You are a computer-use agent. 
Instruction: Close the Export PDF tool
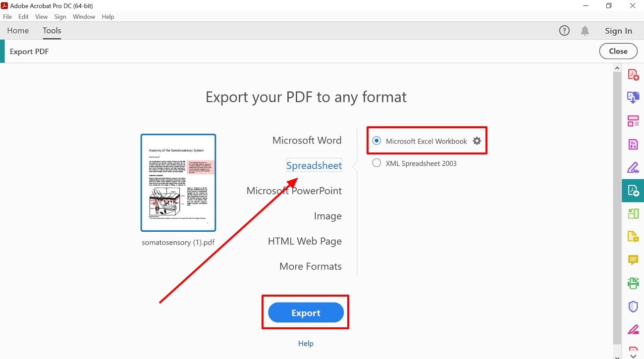[x=618, y=51]
